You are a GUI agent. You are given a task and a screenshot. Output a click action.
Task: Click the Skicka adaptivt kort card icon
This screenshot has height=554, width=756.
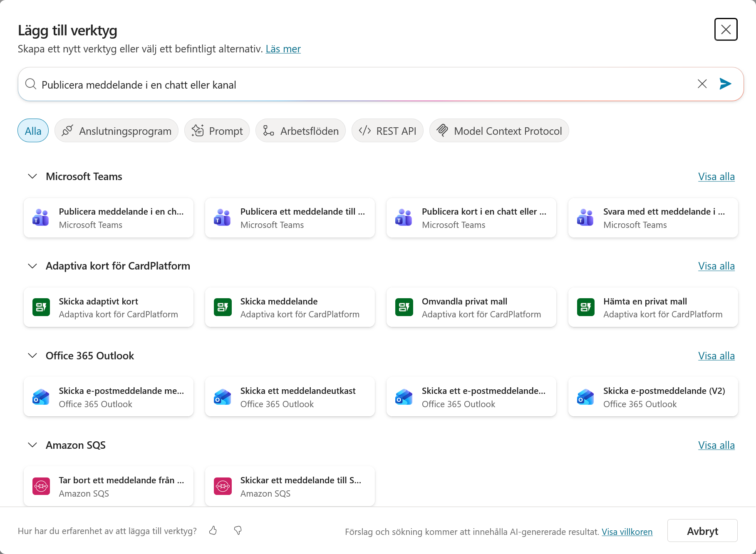pos(41,307)
